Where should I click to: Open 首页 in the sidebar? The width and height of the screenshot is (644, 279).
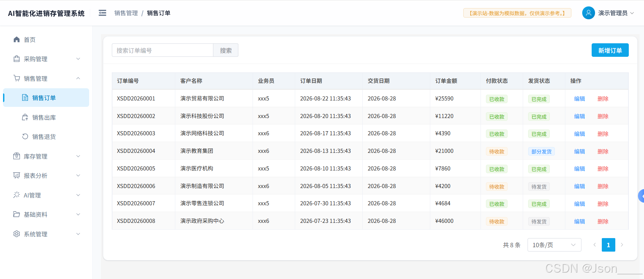pyautogui.click(x=46, y=40)
